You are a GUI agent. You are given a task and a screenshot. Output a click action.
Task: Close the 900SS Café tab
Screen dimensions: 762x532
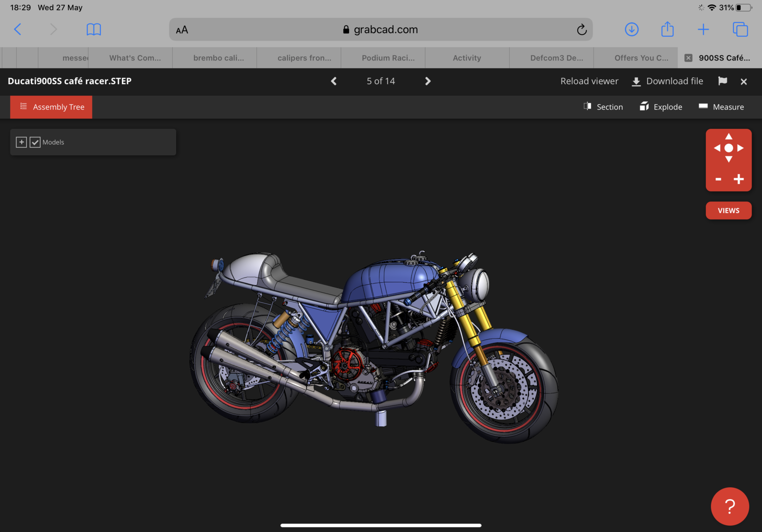click(x=688, y=58)
